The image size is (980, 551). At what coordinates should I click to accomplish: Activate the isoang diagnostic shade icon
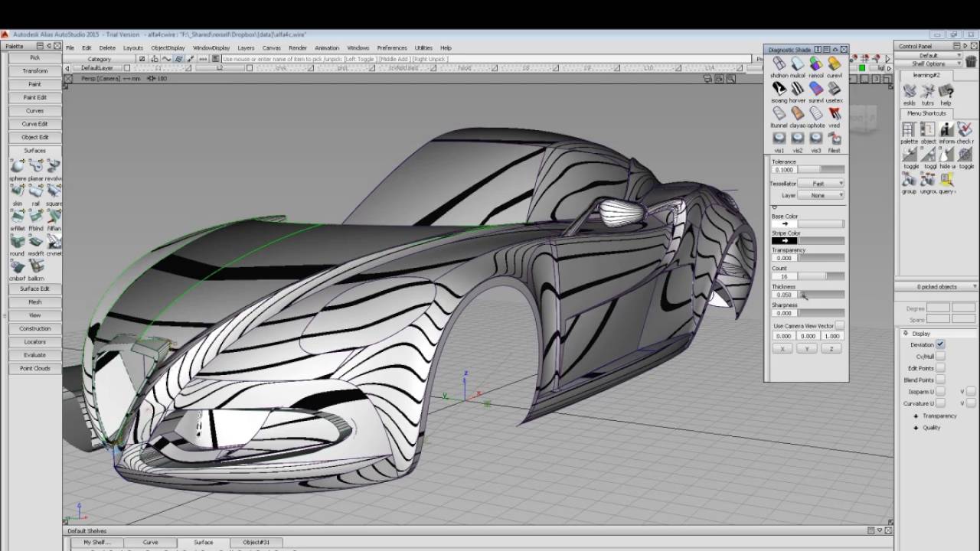click(779, 90)
